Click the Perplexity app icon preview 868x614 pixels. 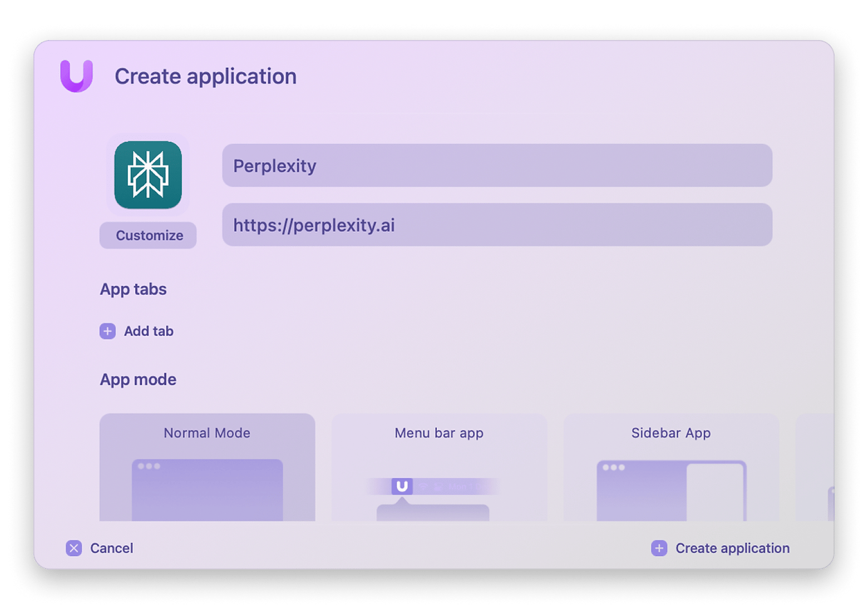point(148,175)
